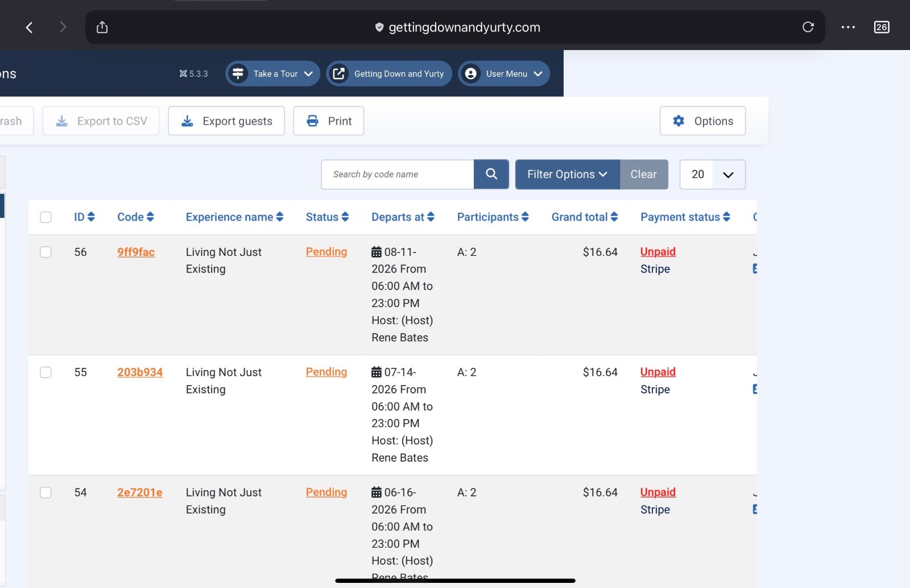Open browser three-dots more menu

[x=848, y=27]
